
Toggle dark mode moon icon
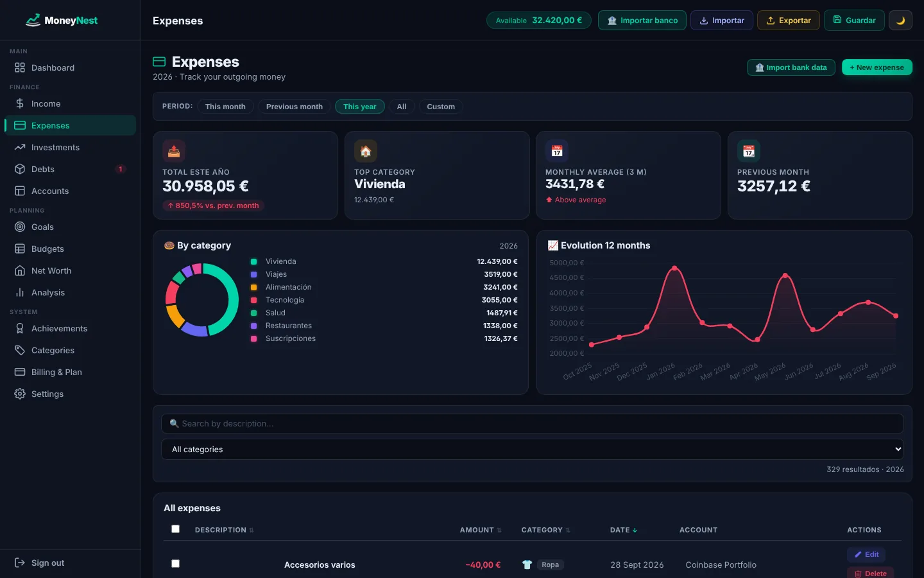tap(900, 21)
